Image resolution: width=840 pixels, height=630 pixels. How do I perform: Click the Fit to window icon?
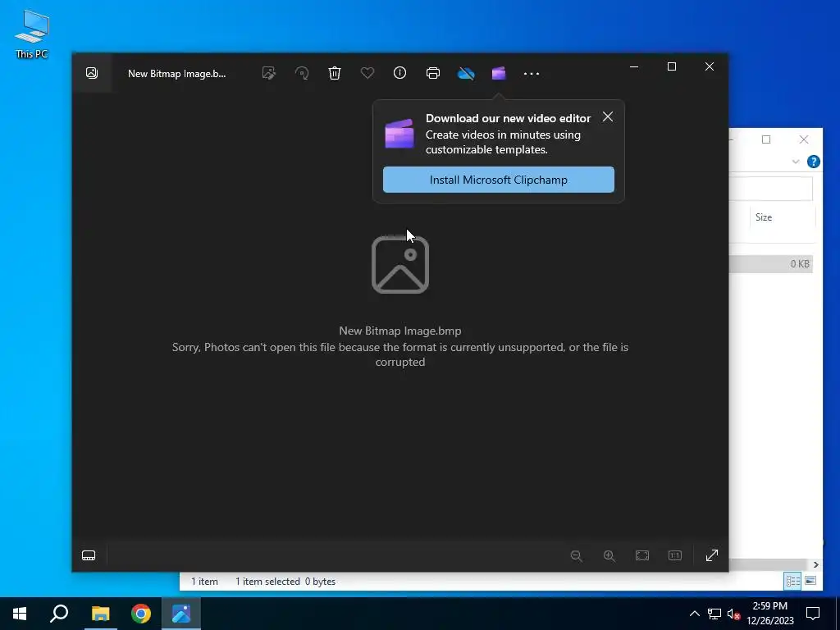641,555
